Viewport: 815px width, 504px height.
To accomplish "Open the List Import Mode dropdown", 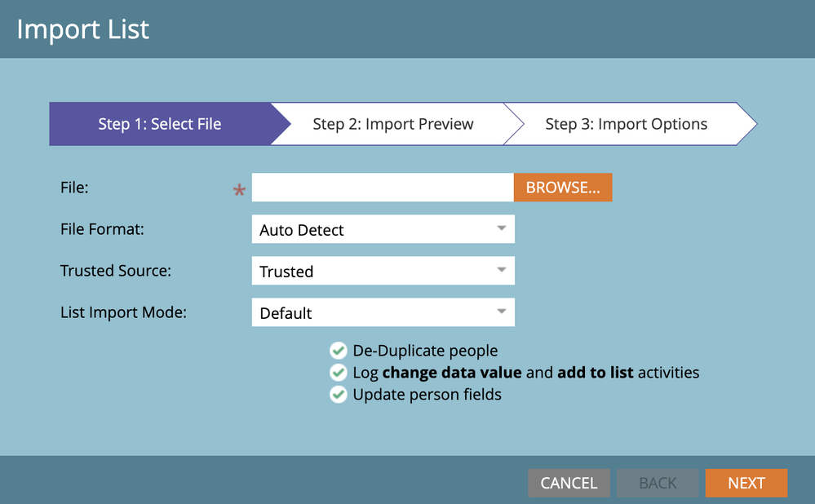I will tap(383, 313).
